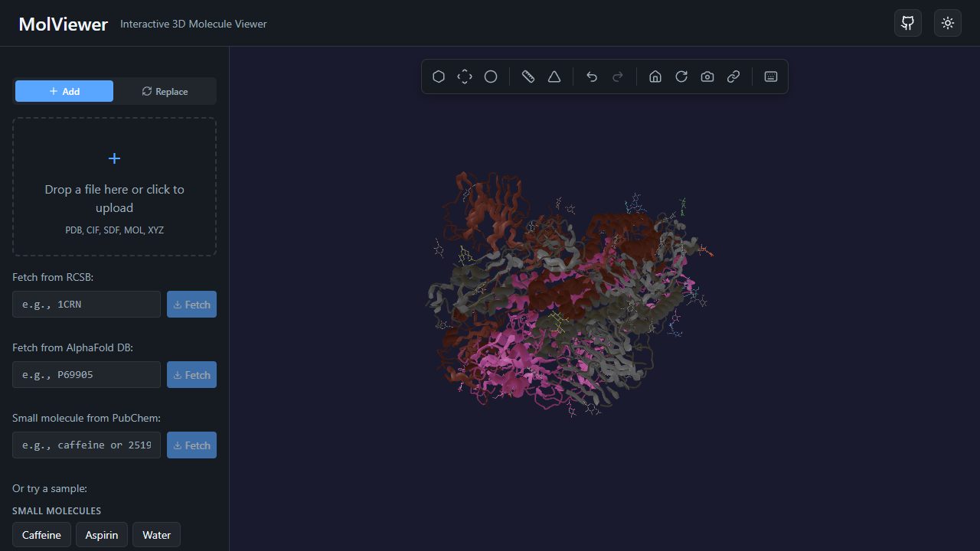Copy share link using the chain icon
980x551 pixels.
tap(733, 77)
